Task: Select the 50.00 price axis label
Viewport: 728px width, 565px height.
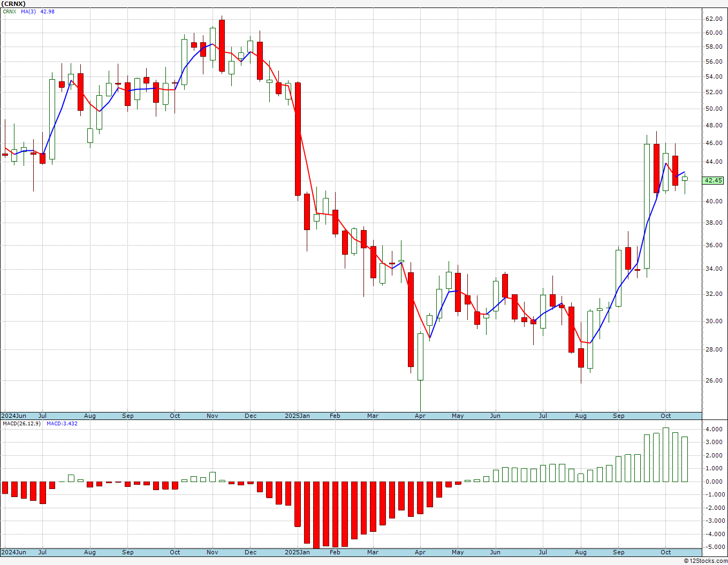Action: point(714,109)
